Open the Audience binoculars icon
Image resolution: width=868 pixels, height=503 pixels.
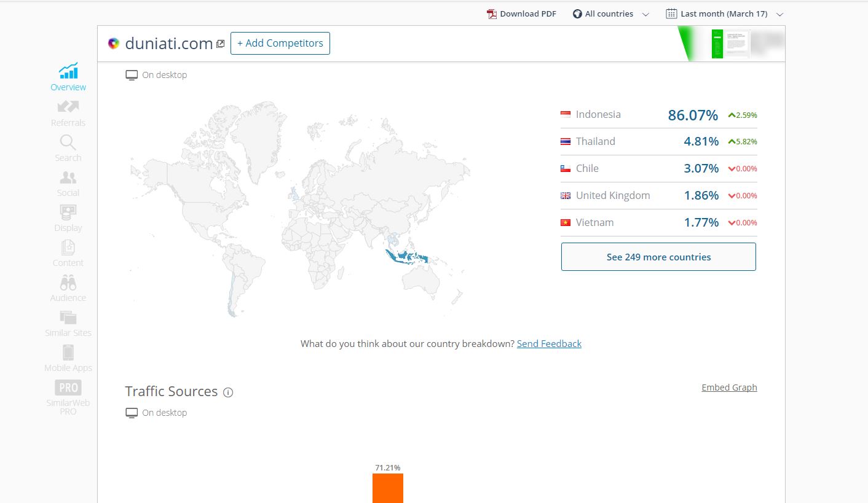[68, 283]
